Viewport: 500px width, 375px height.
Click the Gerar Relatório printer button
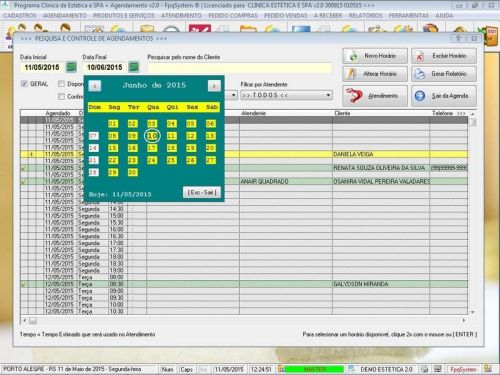coord(444,74)
